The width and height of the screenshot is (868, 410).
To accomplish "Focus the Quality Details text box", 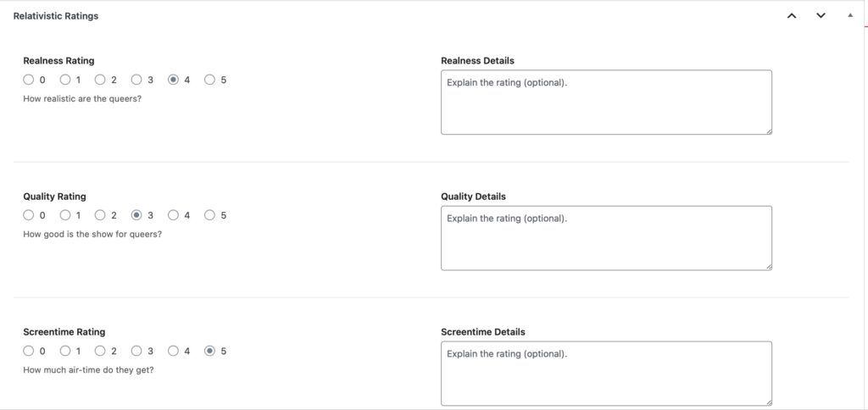I will [605, 237].
